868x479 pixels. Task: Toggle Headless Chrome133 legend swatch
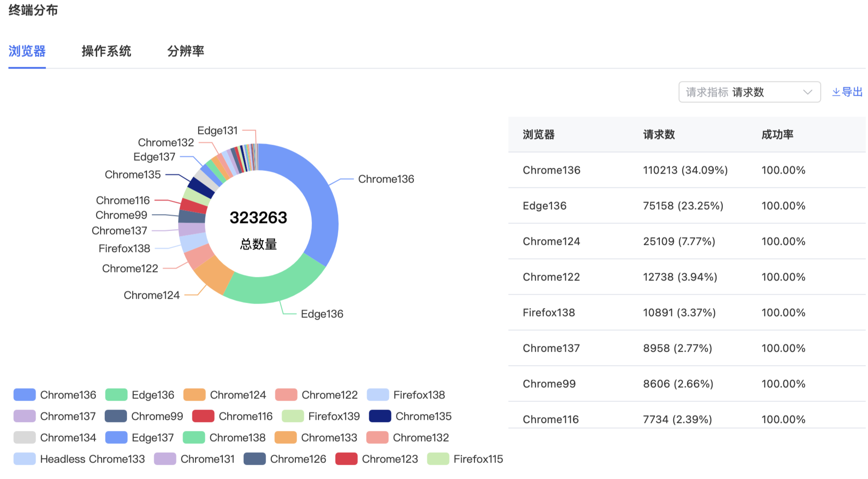pos(25,459)
